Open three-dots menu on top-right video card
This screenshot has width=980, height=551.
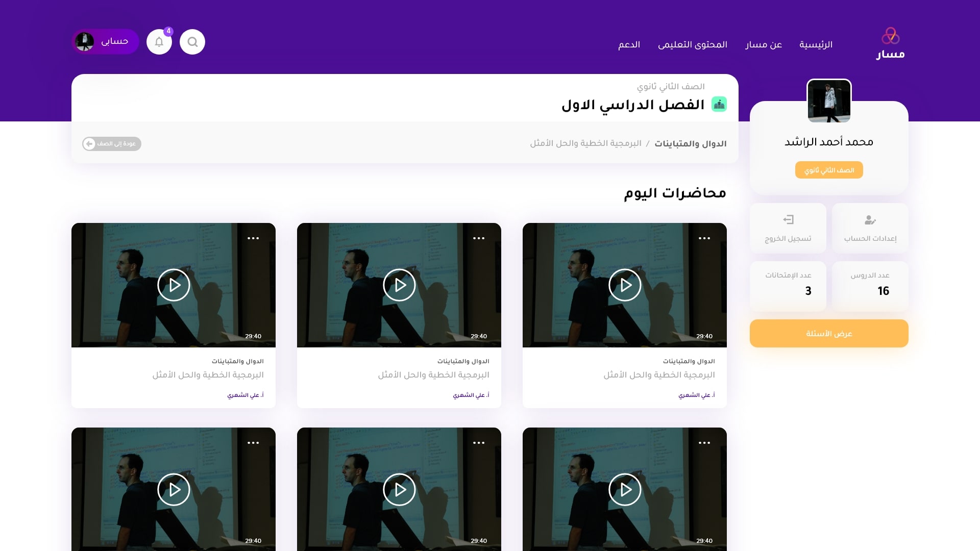(704, 238)
